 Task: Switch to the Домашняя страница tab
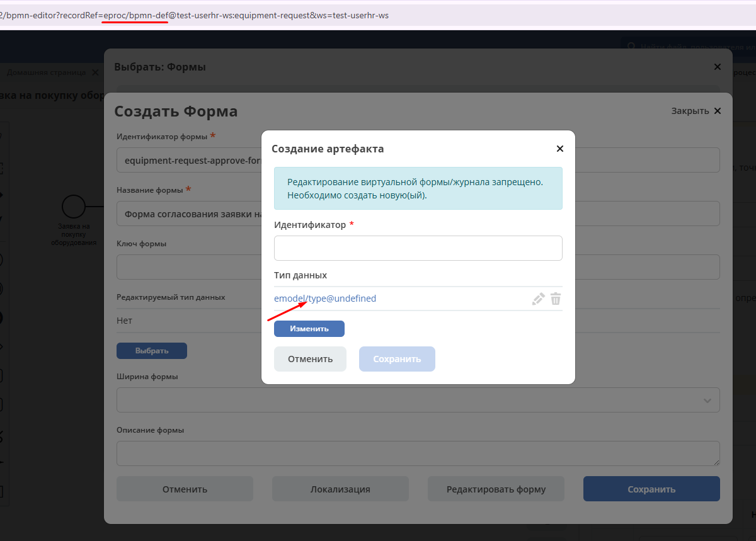[46, 72]
